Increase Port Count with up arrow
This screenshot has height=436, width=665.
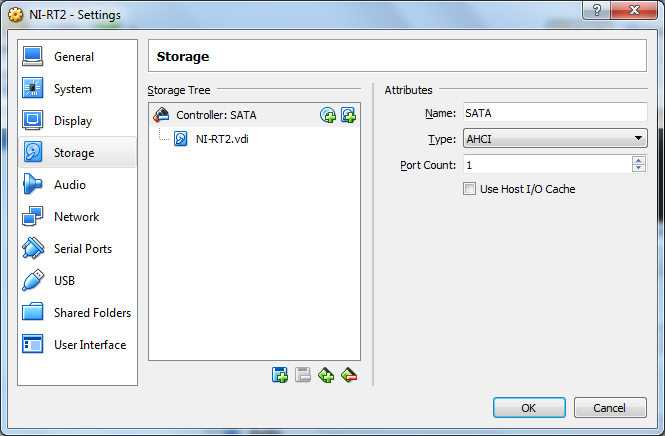click(639, 160)
